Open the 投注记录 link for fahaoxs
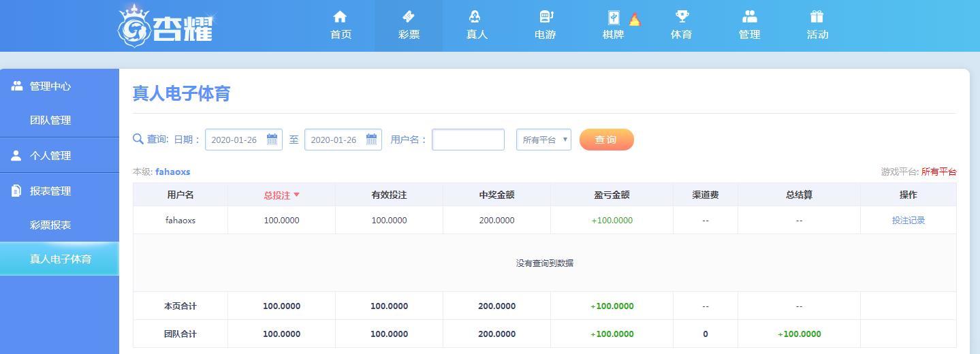The height and width of the screenshot is (354, 980). click(908, 221)
